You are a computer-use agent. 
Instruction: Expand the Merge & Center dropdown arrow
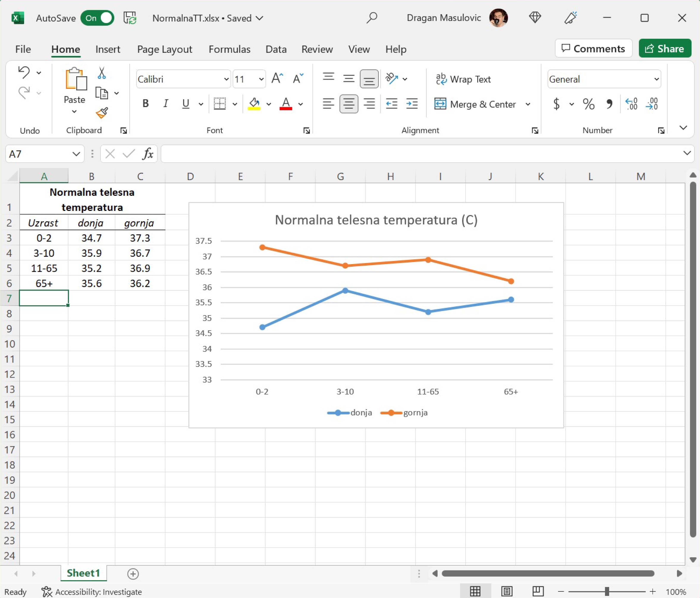(x=528, y=104)
